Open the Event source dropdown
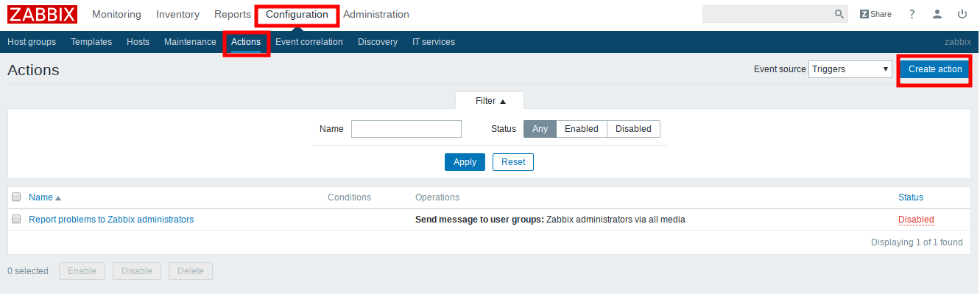The height and width of the screenshot is (294, 980). tap(850, 69)
